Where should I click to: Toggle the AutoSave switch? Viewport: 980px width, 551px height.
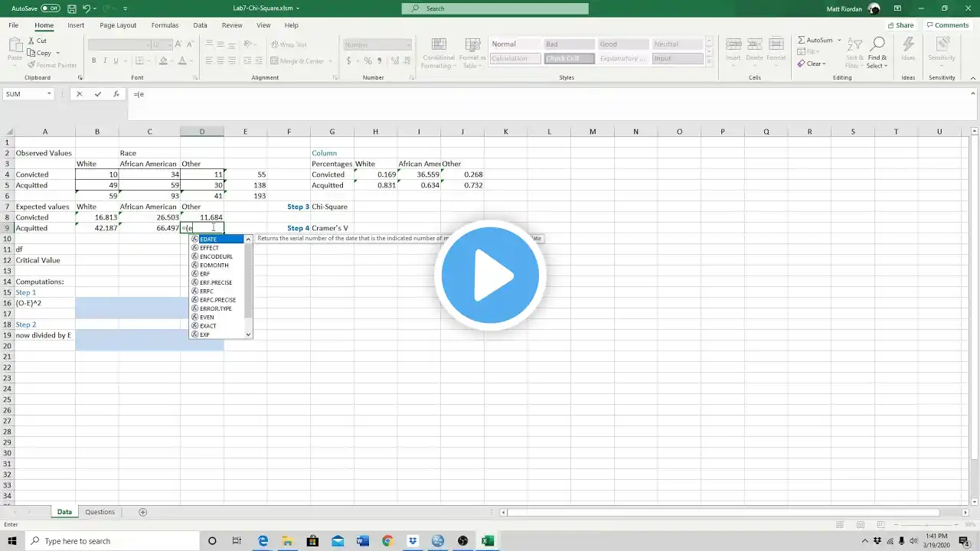[51, 8]
